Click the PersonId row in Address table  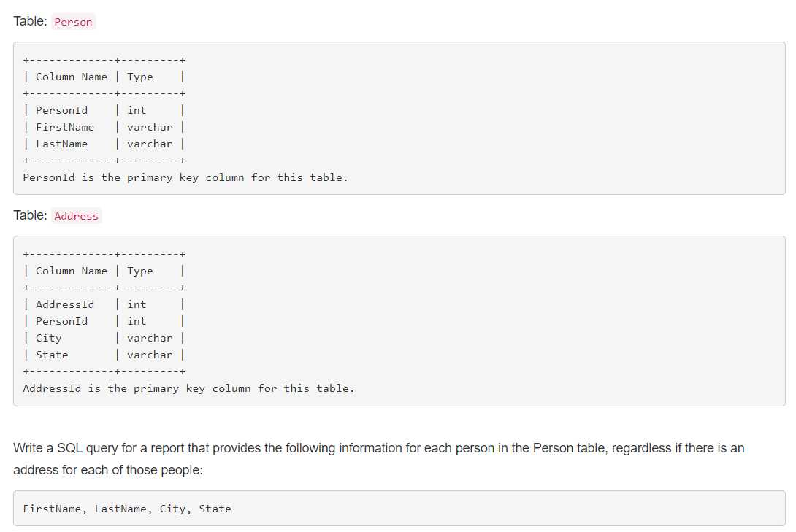pyautogui.click(x=104, y=321)
